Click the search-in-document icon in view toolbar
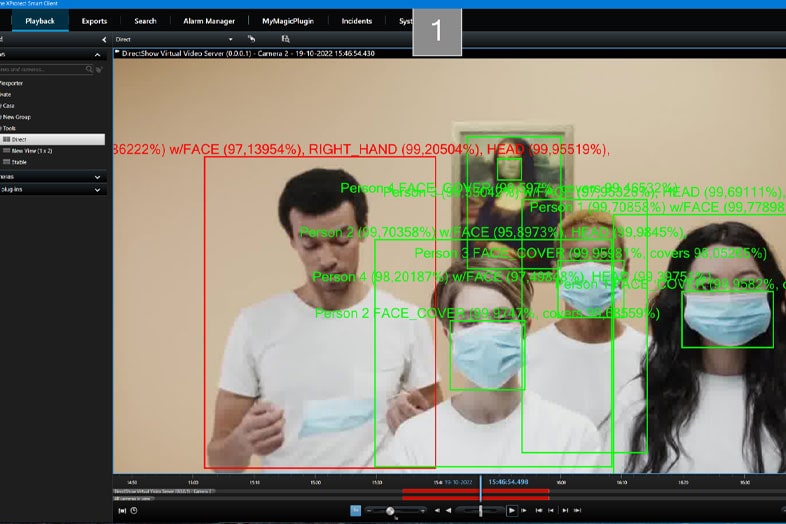The width and height of the screenshot is (786, 524). (285, 39)
